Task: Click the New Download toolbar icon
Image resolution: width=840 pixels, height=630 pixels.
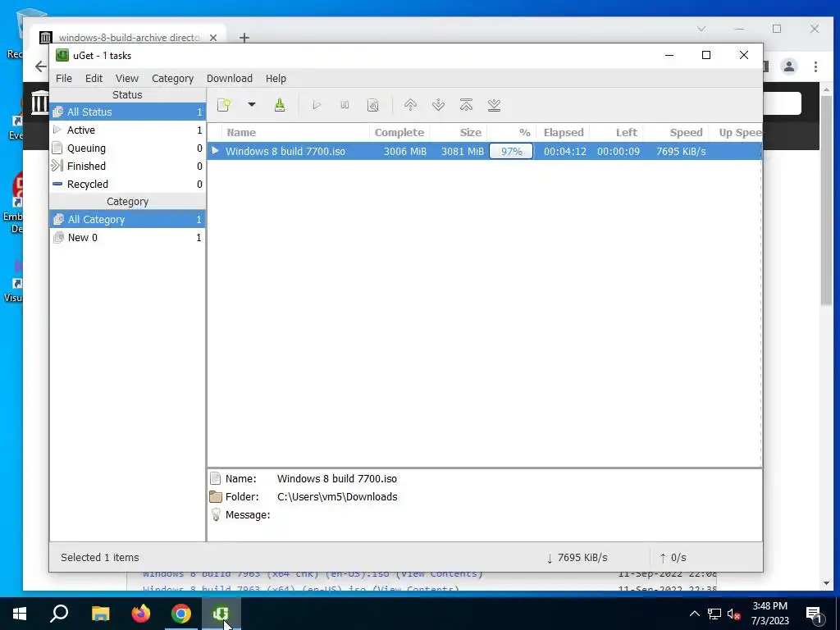Action: [x=224, y=105]
